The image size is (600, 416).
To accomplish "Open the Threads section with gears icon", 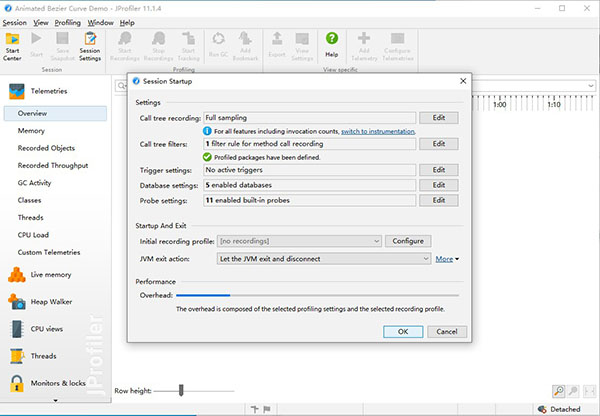I will tap(17, 356).
